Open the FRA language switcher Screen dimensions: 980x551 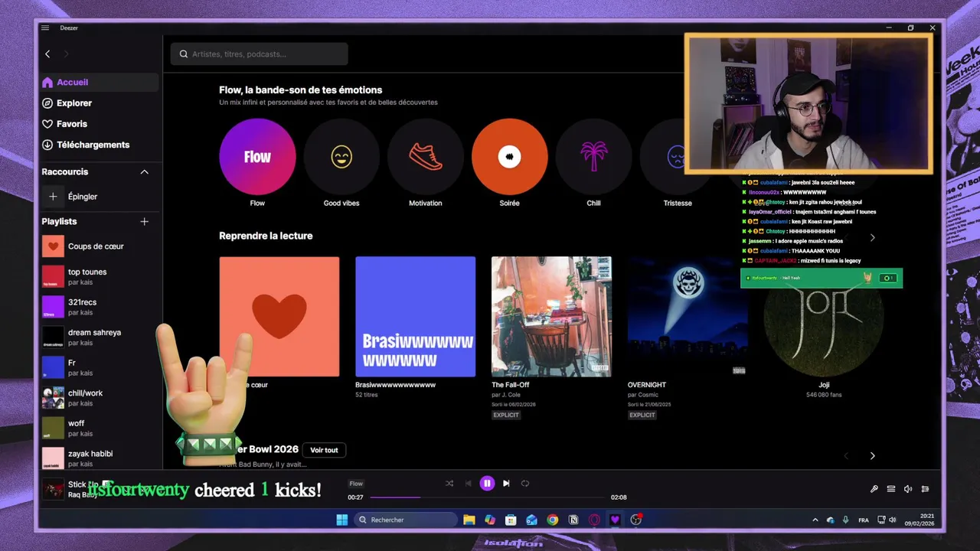864,520
